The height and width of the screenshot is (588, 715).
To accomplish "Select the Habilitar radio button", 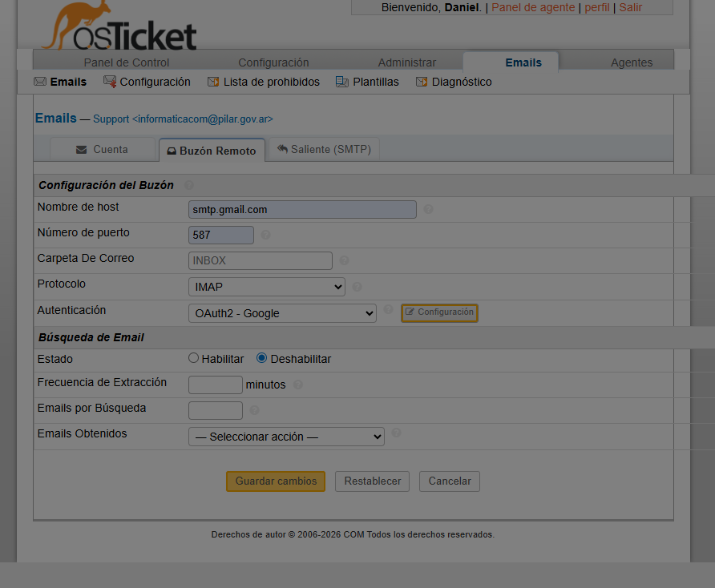I will pos(193,358).
